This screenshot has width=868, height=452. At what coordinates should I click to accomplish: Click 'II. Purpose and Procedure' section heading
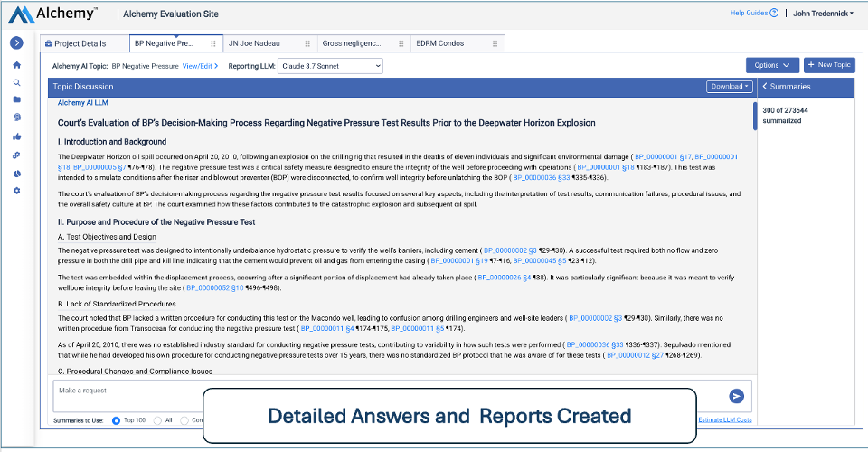[156, 221]
